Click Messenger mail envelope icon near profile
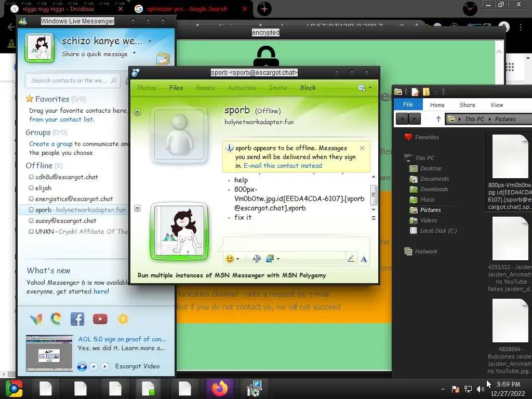This screenshot has width=532, height=399. (163, 59)
